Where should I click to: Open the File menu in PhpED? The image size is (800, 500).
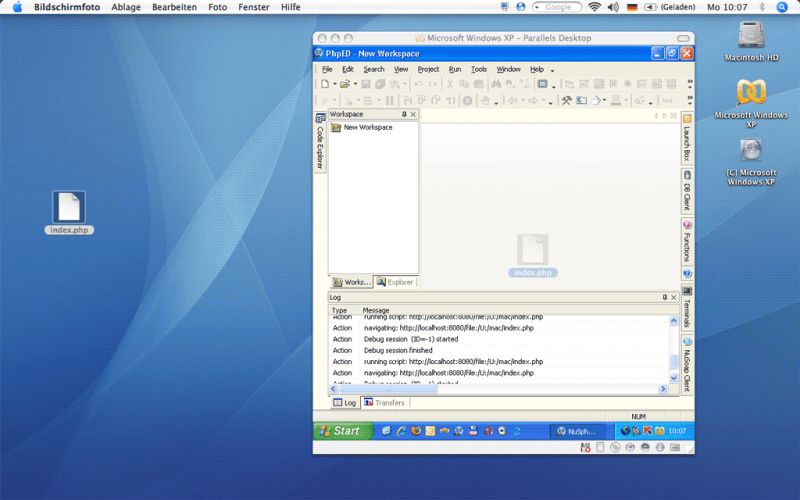pyautogui.click(x=327, y=69)
